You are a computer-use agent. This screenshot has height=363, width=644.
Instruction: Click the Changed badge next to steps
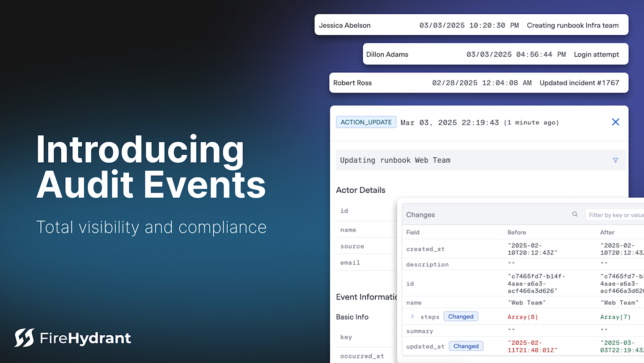click(x=461, y=317)
